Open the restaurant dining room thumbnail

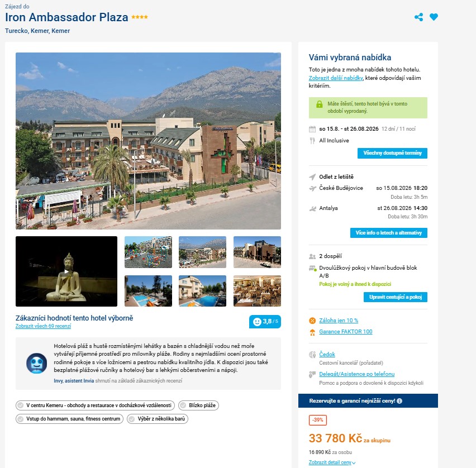[x=257, y=291]
